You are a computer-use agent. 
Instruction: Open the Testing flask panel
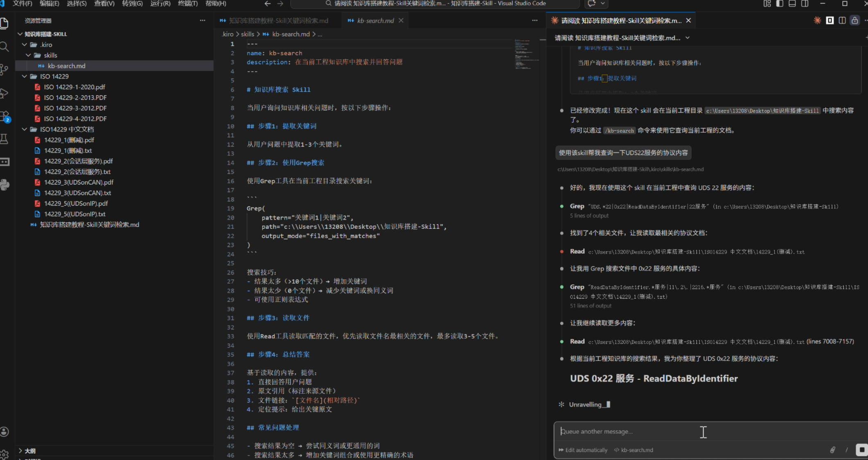(x=5, y=139)
